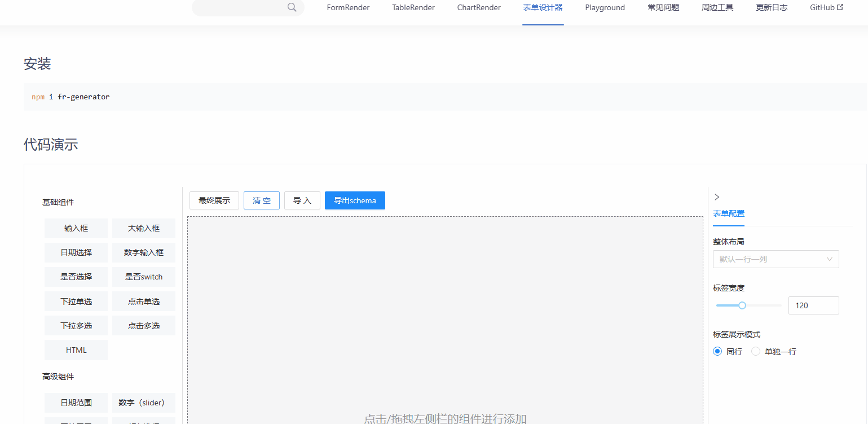The height and width of the screenshot is (424, 868).
Task: Add the 数字 (slider) component
Action: (143, 403)
